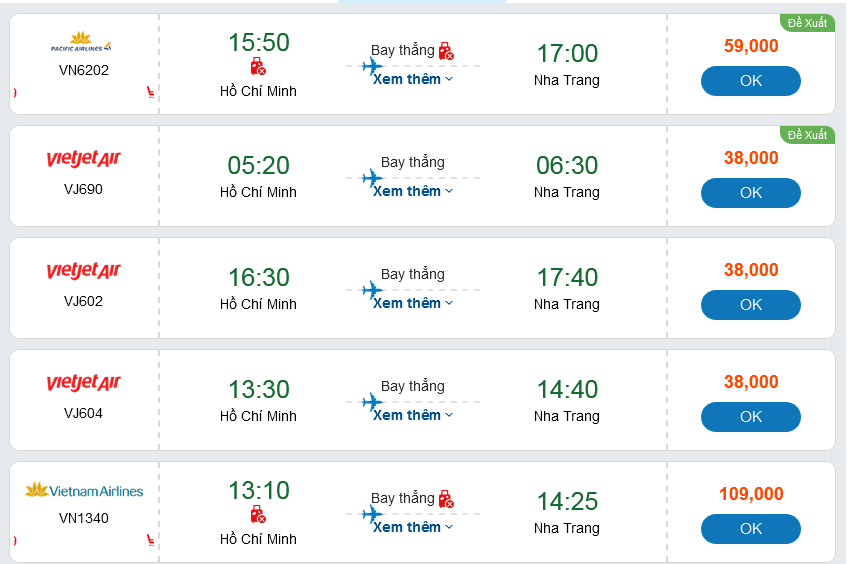849x564 pixels.
Task: Choose the 109,000 Vietnam Airlines fare via OK
Action: [750, 529]
